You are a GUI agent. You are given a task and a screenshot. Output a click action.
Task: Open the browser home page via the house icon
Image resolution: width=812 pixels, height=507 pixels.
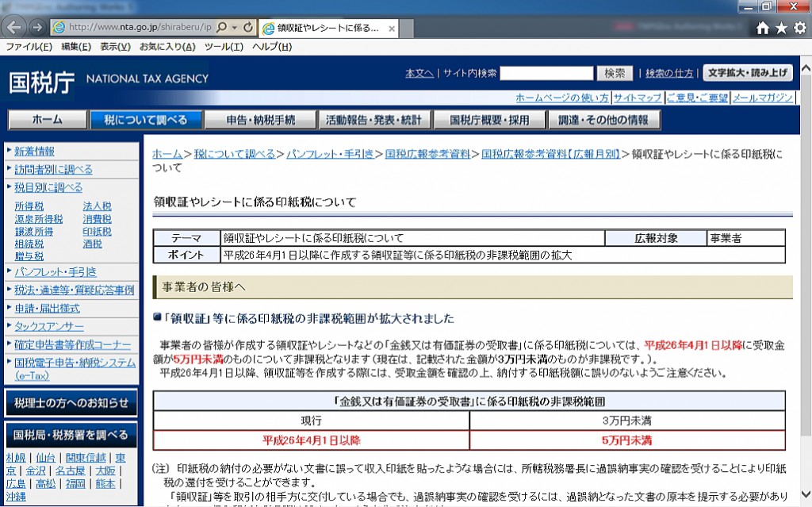point(763,28)
